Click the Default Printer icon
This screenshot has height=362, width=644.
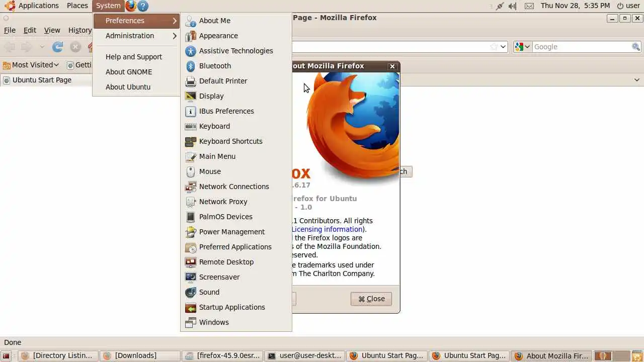190,81
